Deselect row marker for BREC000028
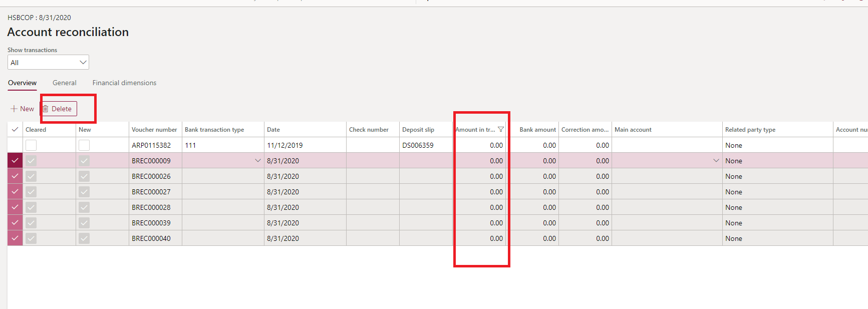 pos(15,207)
